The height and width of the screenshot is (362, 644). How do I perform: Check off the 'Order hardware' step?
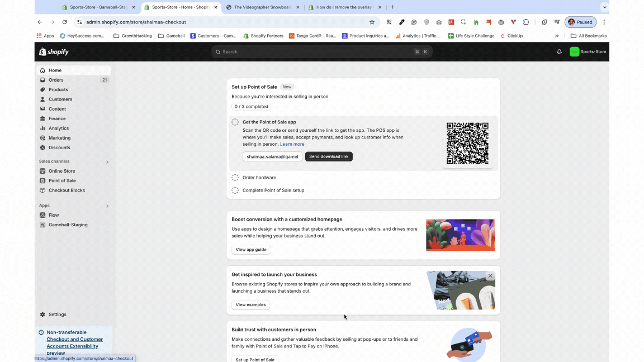[x=235, y=177]
